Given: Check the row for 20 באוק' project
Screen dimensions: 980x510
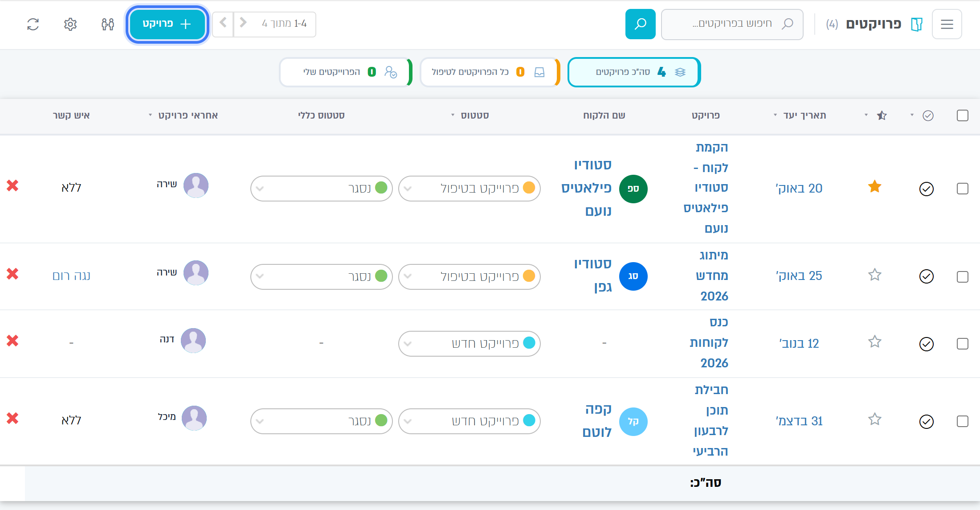Looking at the screenshot, I should point(963,189).
